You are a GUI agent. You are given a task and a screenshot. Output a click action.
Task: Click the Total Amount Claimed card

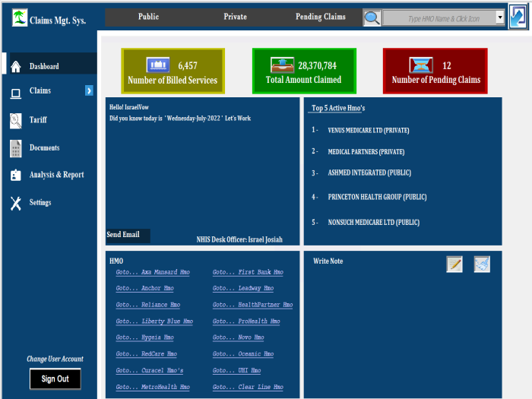[304, 71]
